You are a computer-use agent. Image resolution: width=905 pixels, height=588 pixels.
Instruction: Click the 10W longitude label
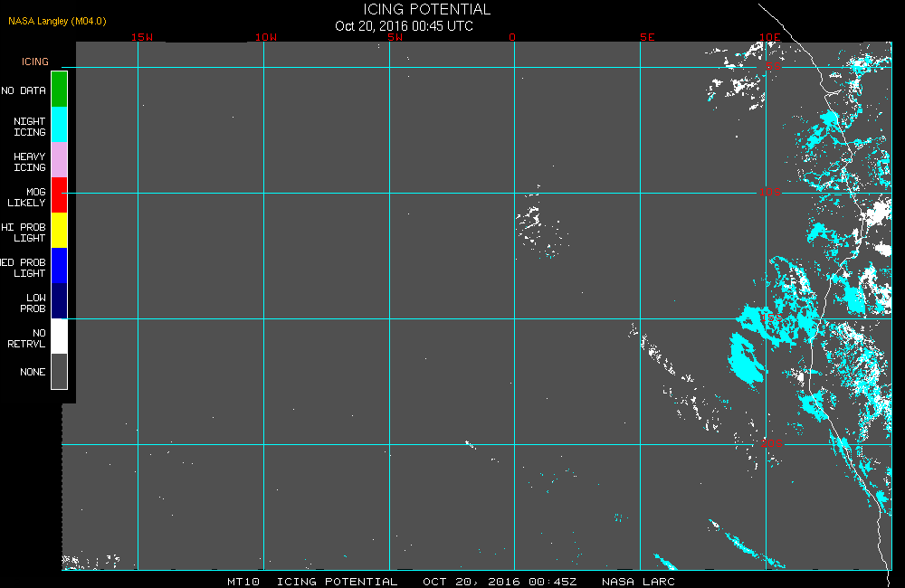266,37
